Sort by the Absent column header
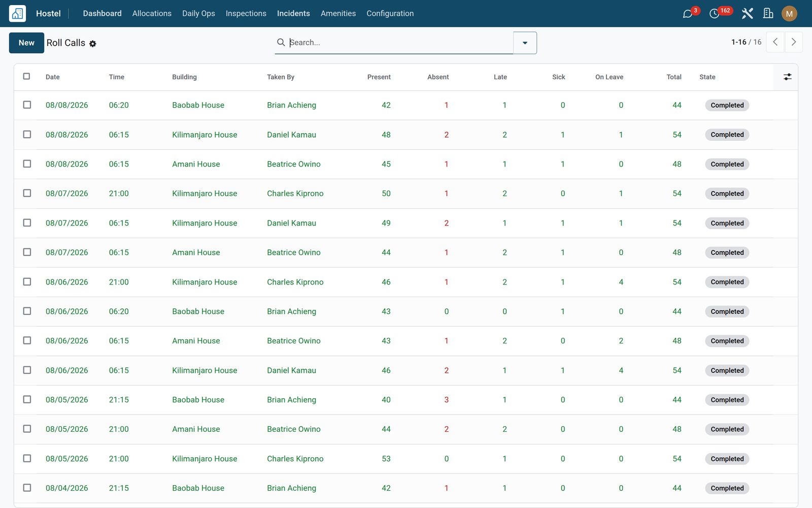The image size is (812, 508). coord(438,77)
